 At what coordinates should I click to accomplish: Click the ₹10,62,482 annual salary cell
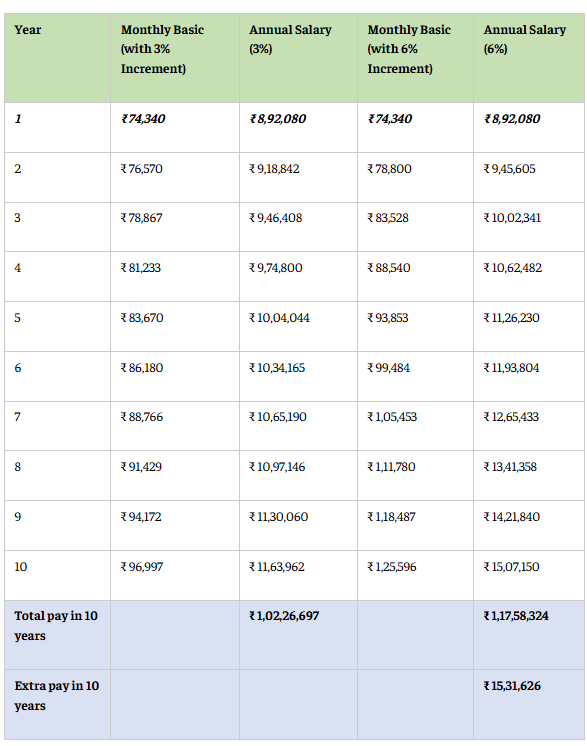point(513,268)
